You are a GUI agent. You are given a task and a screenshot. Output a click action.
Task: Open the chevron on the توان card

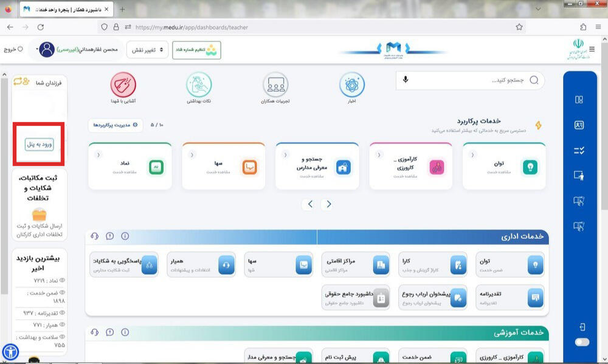[472, 155]
